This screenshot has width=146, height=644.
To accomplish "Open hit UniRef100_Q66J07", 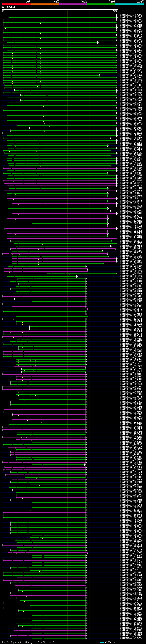I will (x=131, y=37).
